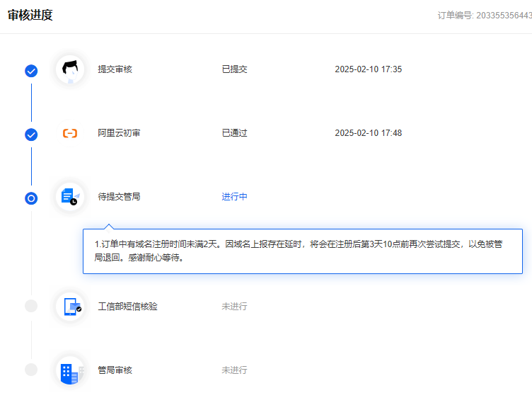Click the customer avatar icon for 提交审核
The image size is (532, 410).
(x=70, y=69)
